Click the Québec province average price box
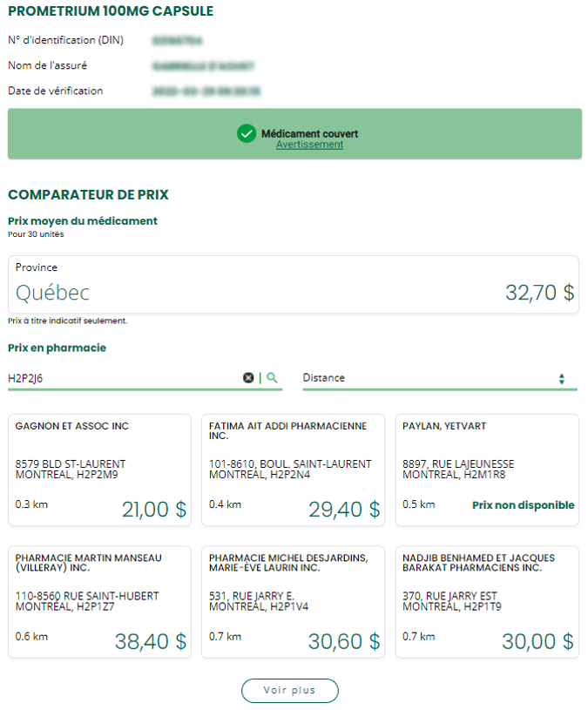 click(294, 284)
